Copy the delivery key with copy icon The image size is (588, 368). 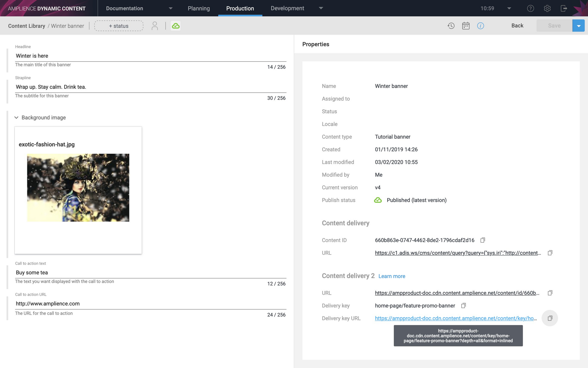pyautogui.click(x=464, y=305)
